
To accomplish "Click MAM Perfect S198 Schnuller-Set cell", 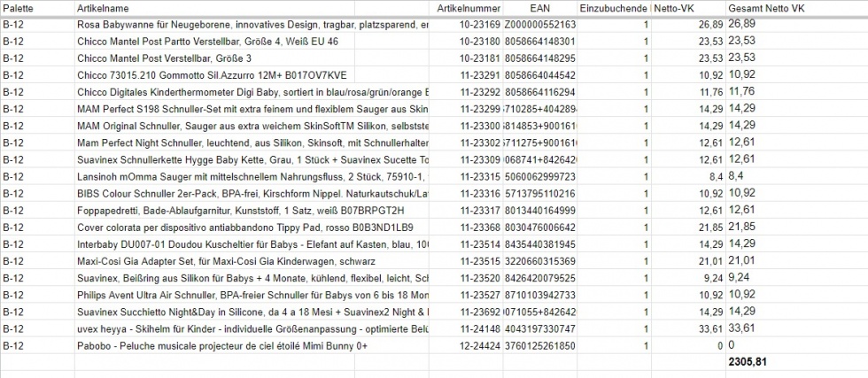I will [x=252, y=109].
